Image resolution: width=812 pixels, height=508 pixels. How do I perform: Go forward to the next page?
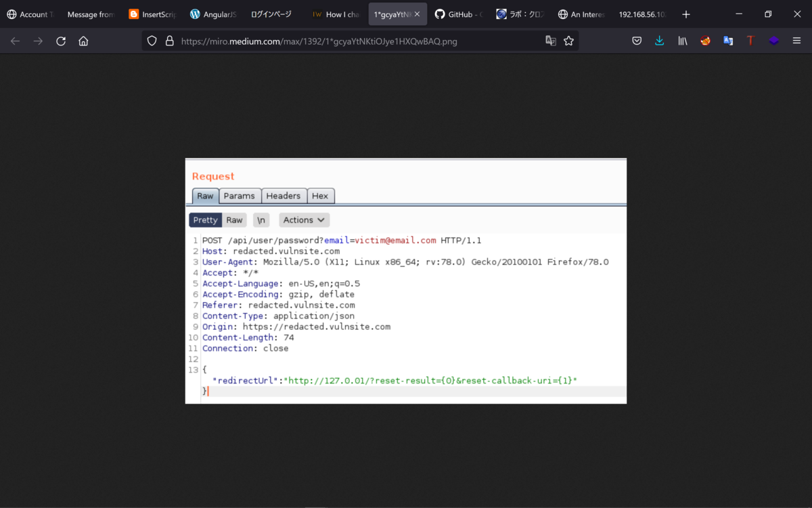38,41
